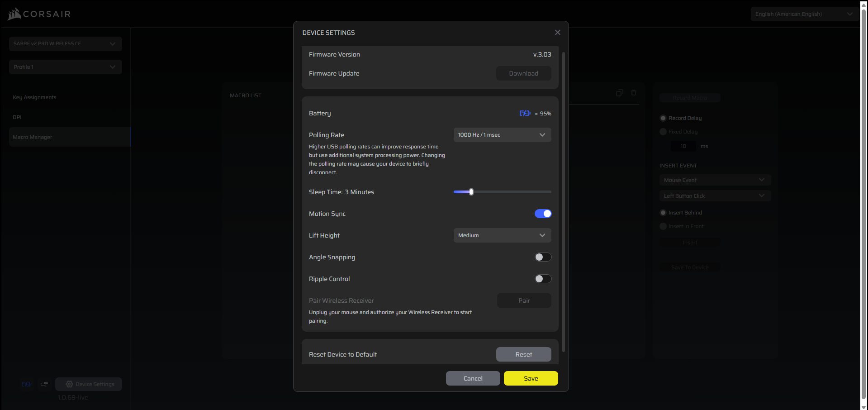This screenshot has width=868, height=410.
Task: Close the Device Settings dialog
Action: click(x=557, y=33)
